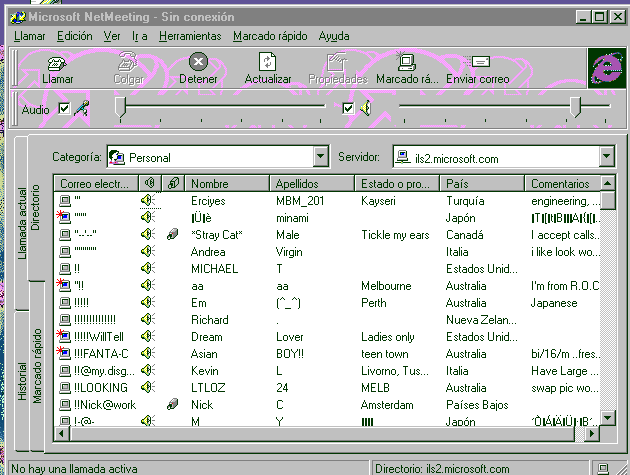630x475 pixels.
Task: Open the Internet Explorer logo icon
Action: point(607,68)
